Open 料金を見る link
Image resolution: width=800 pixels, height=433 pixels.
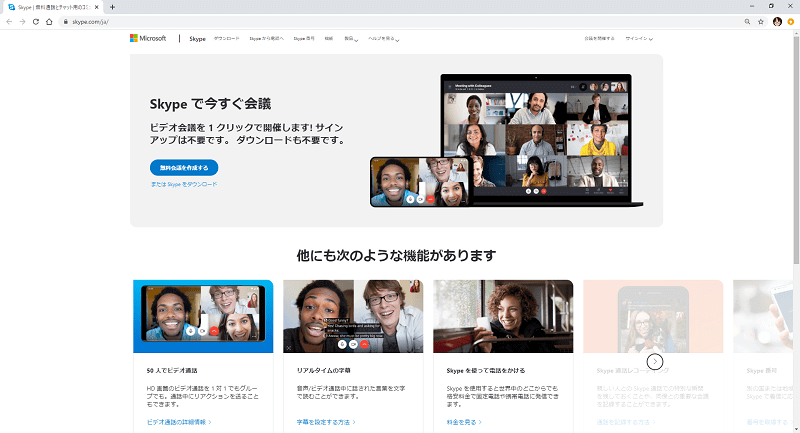click(x=464, y=422)
